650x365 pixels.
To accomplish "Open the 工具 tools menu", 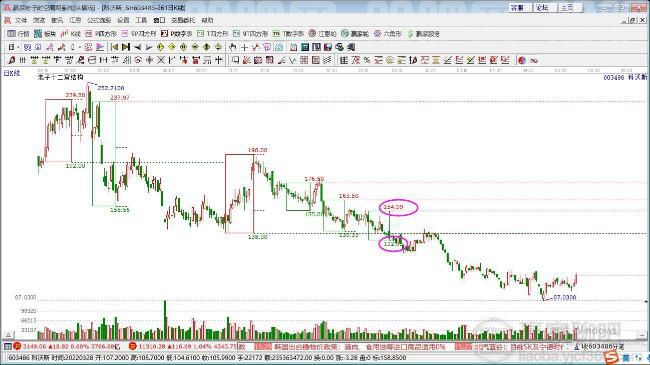I will click(x=141, y=20).
